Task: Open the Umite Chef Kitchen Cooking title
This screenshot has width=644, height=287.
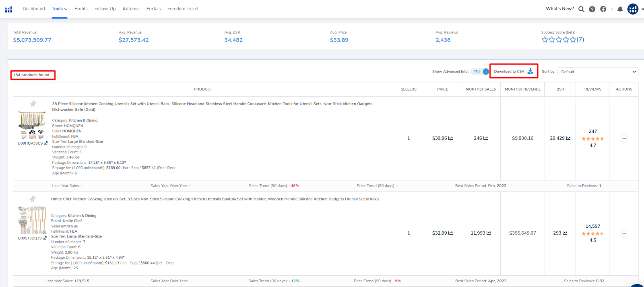Action: (x=215, y=199)
